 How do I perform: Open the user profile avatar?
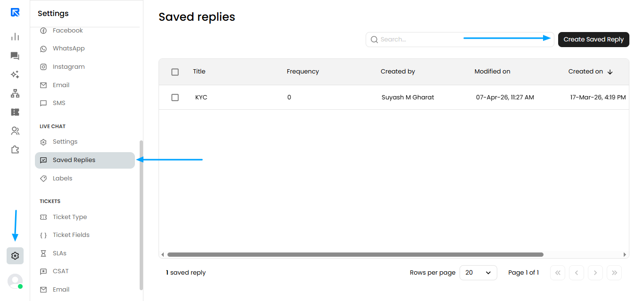point(15,281)
